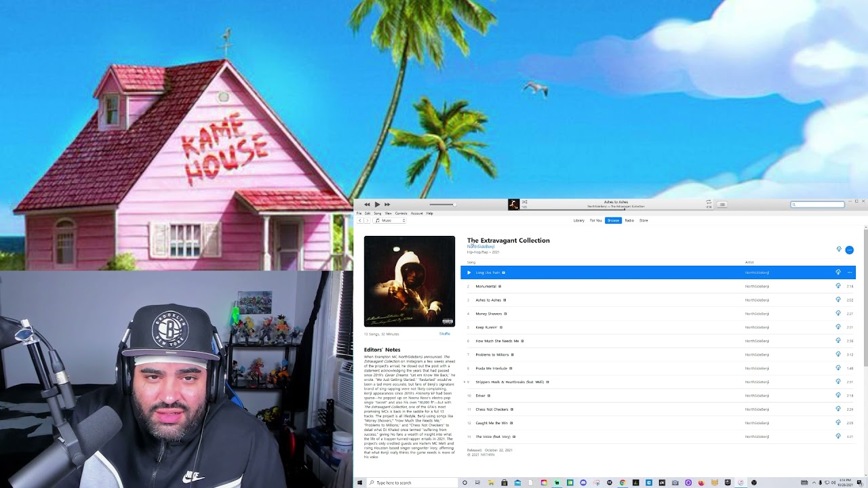868x488 pixels.
Task: Open the Help menu
Action: click(429, 213)
